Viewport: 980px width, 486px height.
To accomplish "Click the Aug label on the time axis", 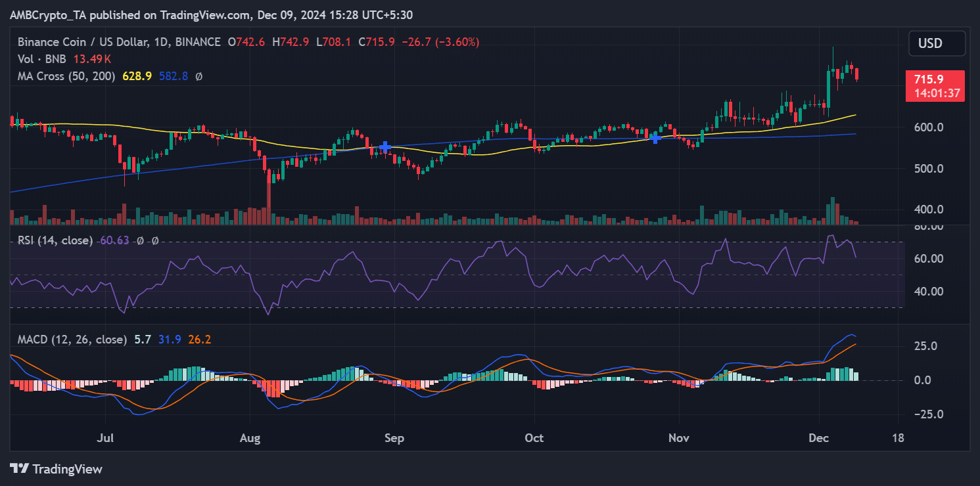I will (x=250, y=437).
